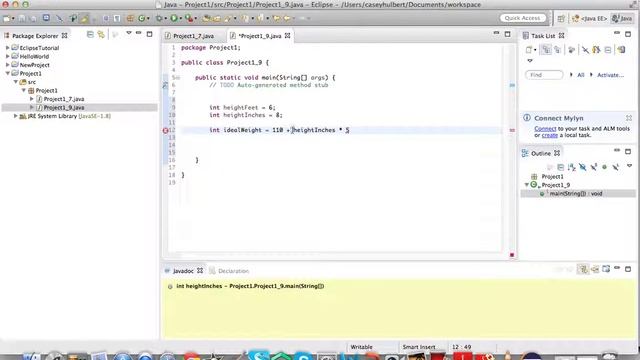Click the Synchronize Changed icon in Task List
This screenshot has height=360, width=640.
(621, 50)
